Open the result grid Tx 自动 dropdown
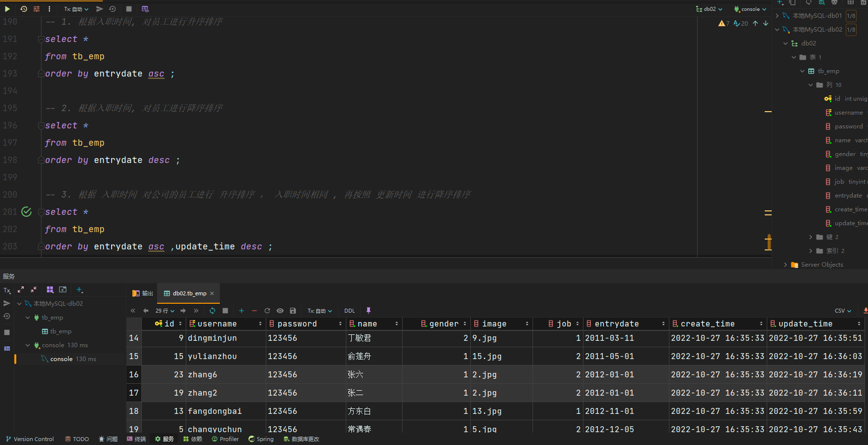The height and width of the screenshot is (445, 868). pos(320,311)
